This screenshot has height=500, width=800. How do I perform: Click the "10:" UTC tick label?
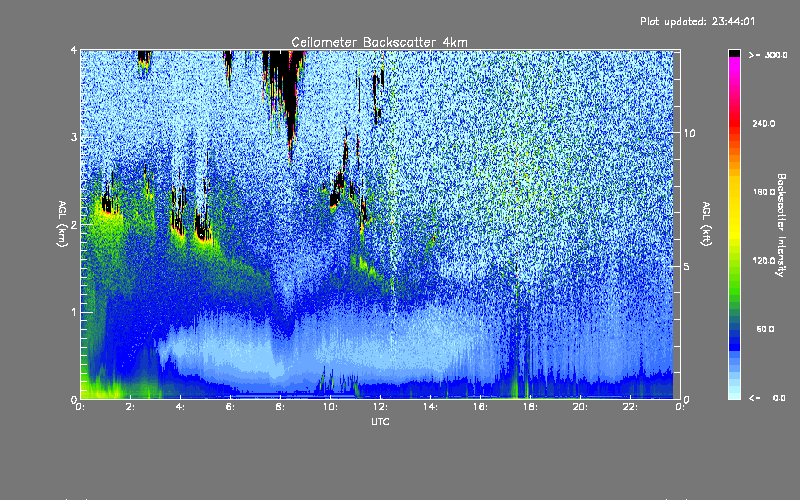331,407
